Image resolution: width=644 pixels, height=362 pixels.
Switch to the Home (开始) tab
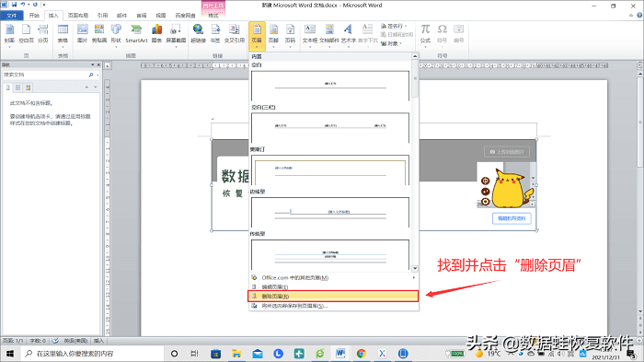tap(34, 16)
